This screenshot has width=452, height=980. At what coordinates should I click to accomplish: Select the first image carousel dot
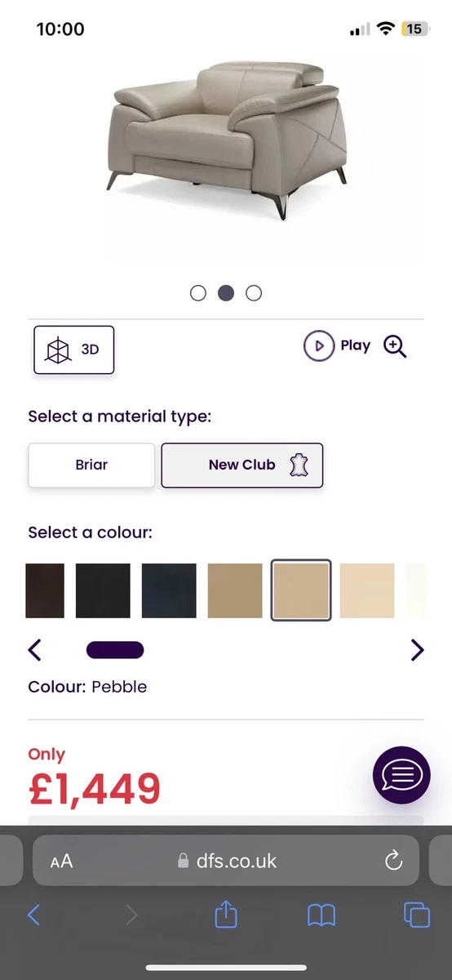click(198, 292)
